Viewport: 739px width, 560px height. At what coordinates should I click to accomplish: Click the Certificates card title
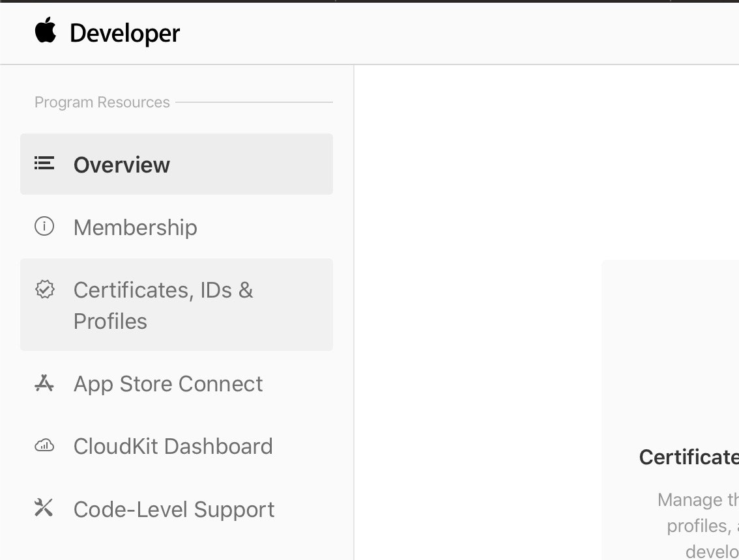(x=689, y=457)
